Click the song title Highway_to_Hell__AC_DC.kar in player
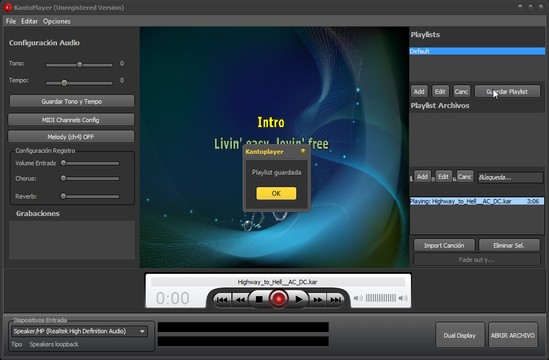This screenshot has height=360, width=549. 277,282
